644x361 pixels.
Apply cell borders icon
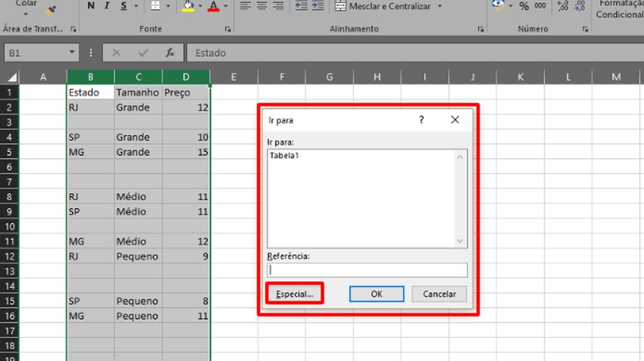(156, 6)
